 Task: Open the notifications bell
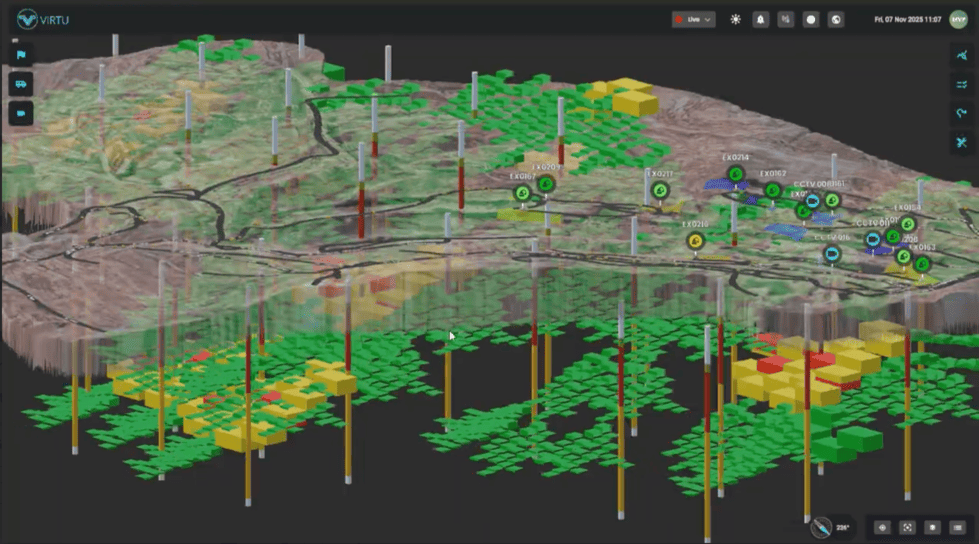coord(761,19)
